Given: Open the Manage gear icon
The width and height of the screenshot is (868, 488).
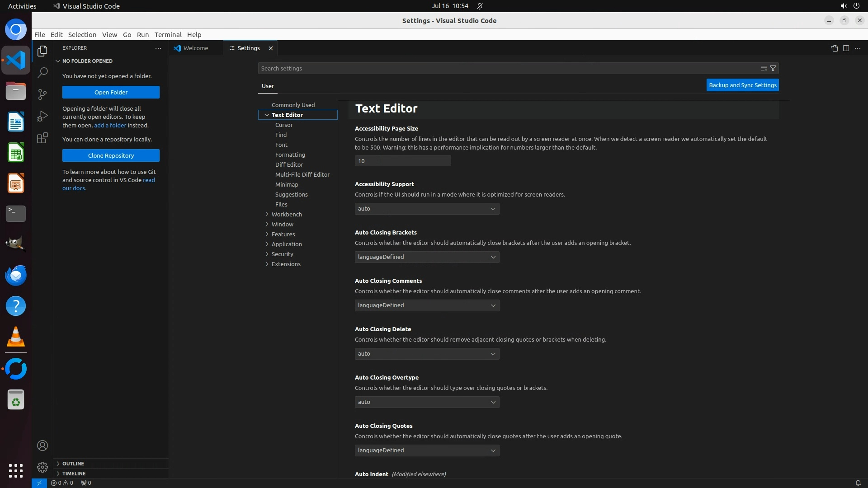Looking at the screenshot, I should [42, 467].
